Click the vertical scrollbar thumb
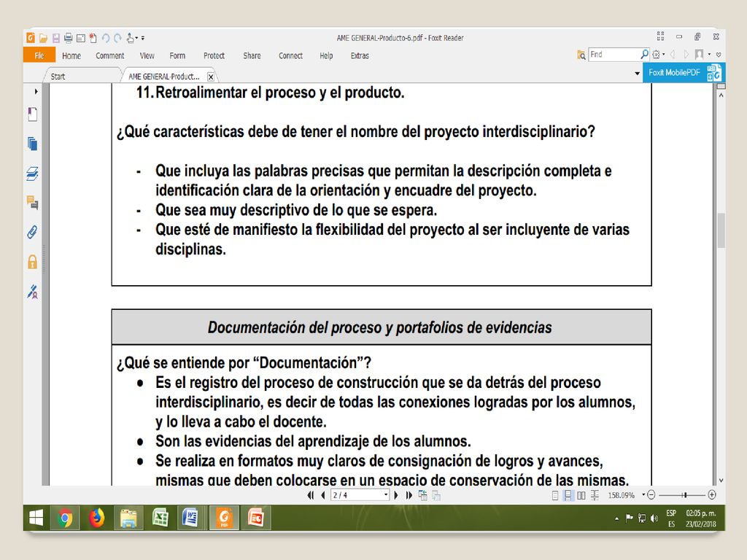 tap(721, 230)
